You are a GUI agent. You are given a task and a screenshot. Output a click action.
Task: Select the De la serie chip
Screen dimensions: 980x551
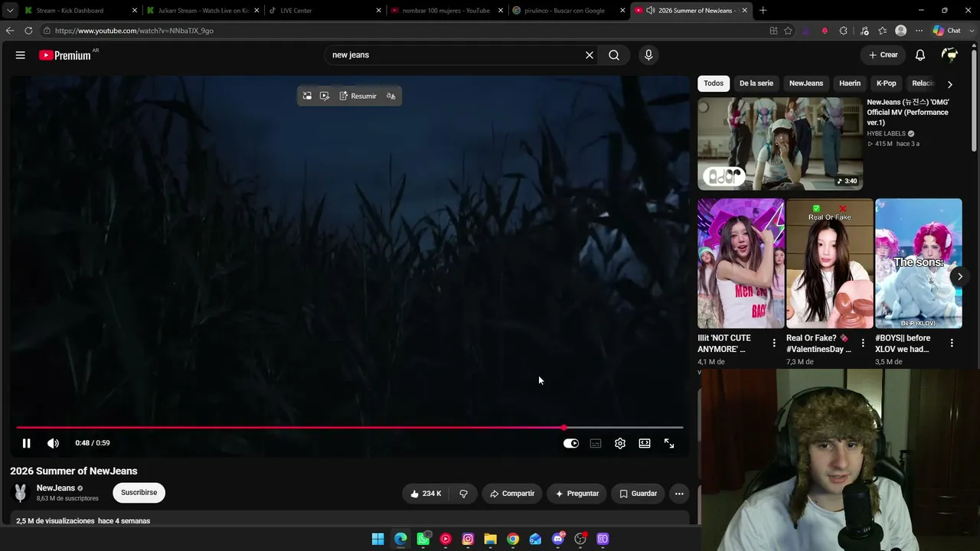[x=756, y=83]
